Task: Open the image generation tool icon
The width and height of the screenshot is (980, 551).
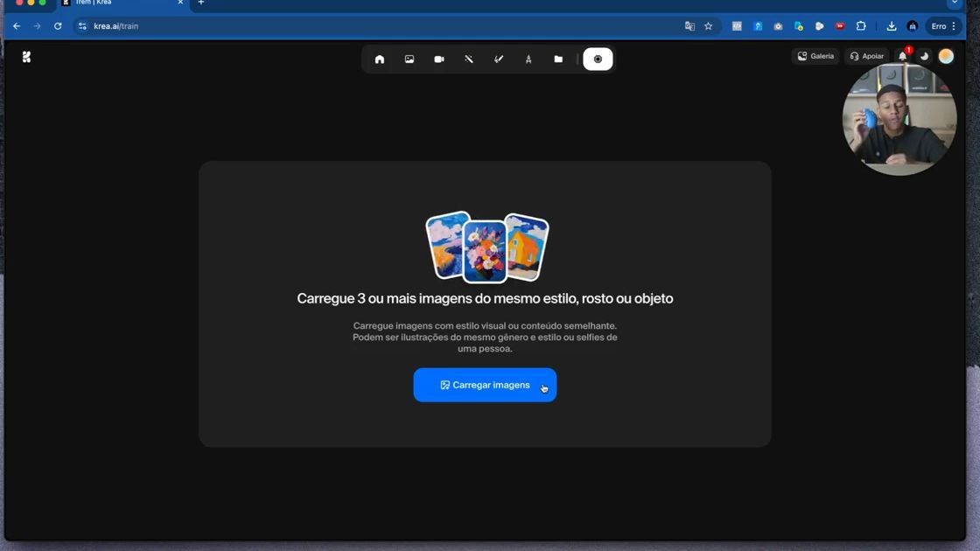Action: (x=409, y=59)
